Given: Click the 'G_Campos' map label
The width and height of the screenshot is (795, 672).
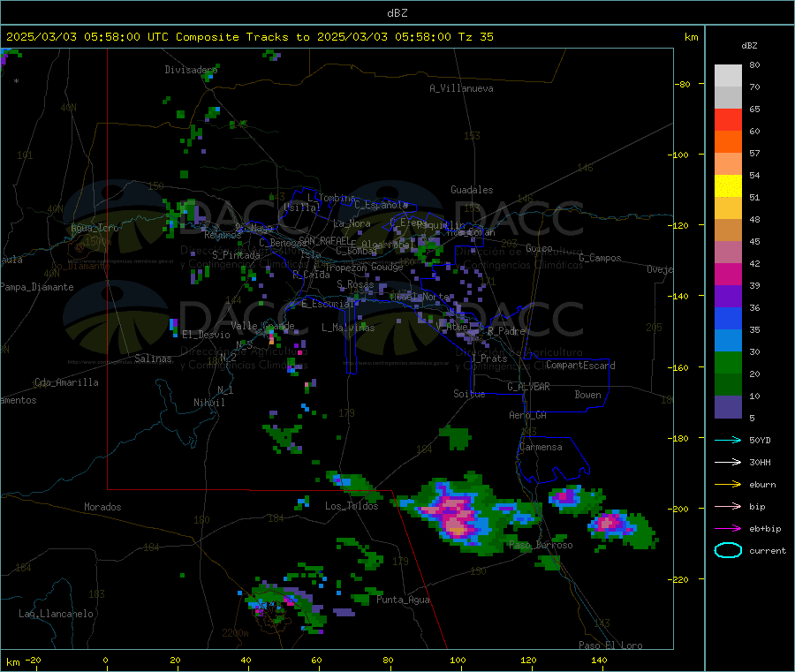Looking at the screenshot, I should pos(601,258).
